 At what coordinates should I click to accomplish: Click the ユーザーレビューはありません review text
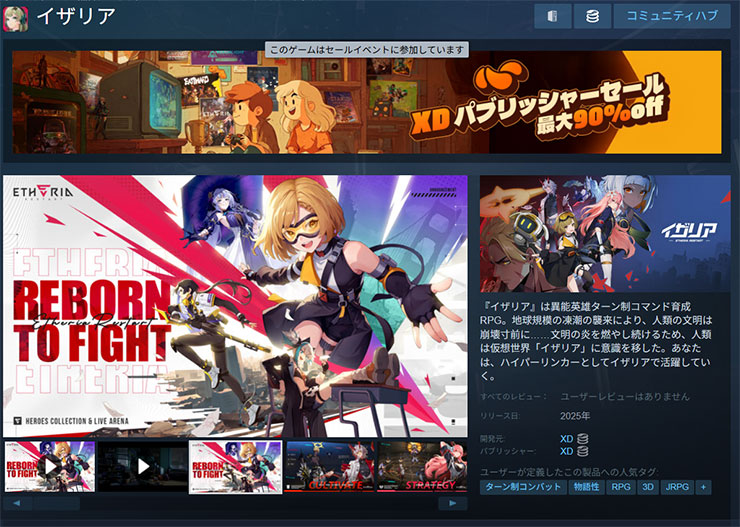point(625,397)
